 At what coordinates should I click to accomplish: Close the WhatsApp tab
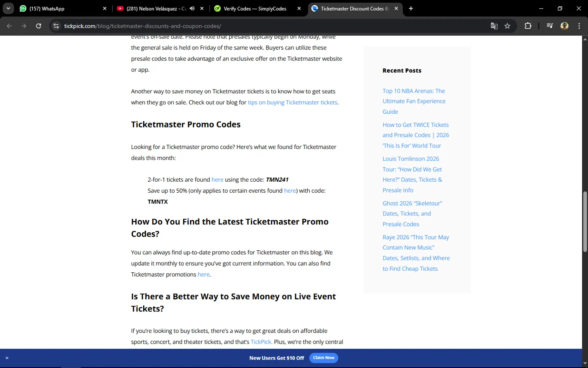click(105, 8)
